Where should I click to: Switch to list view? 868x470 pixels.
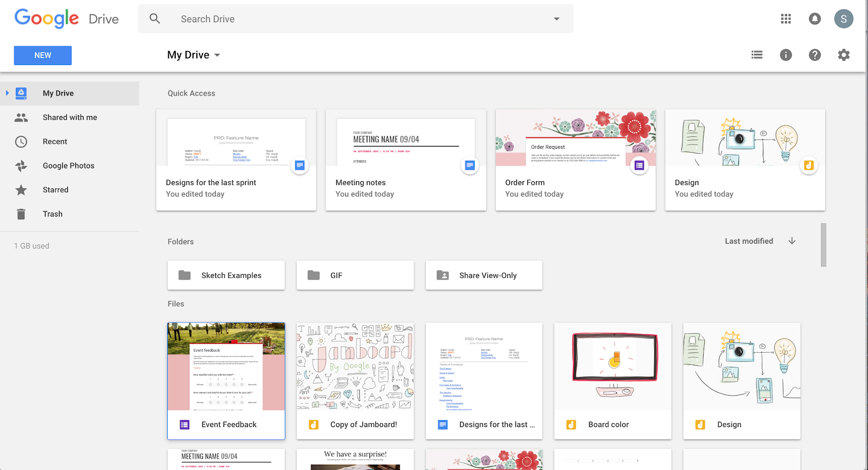(x=757, y=55)
